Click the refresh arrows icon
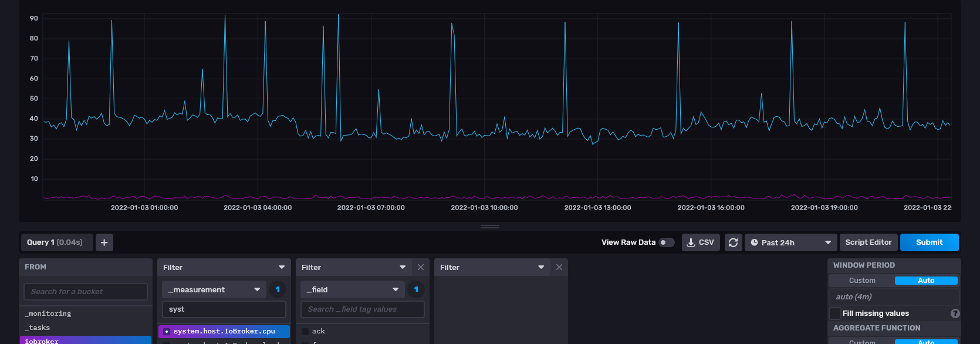 tap(733, 242)
